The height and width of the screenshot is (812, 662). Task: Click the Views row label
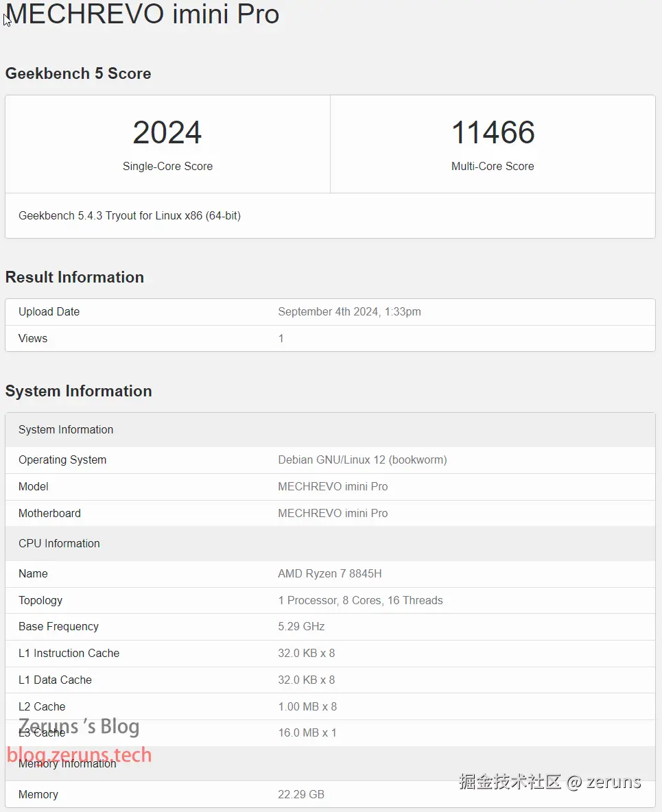[x=33, y=338]
